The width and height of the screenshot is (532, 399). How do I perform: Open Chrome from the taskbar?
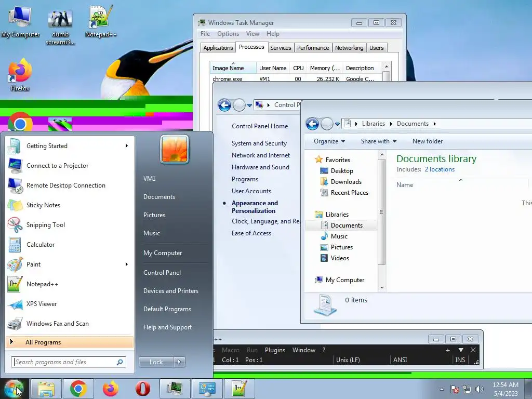click(78, 389)
